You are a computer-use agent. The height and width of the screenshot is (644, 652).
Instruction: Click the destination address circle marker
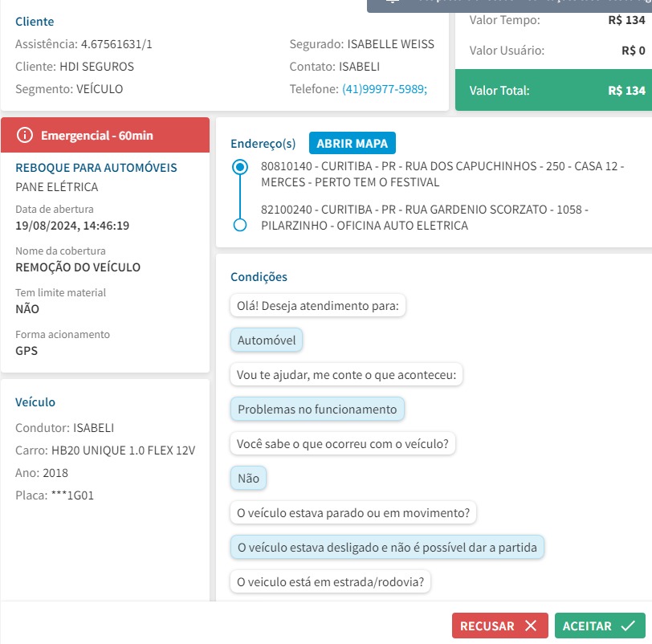(240, 225)
